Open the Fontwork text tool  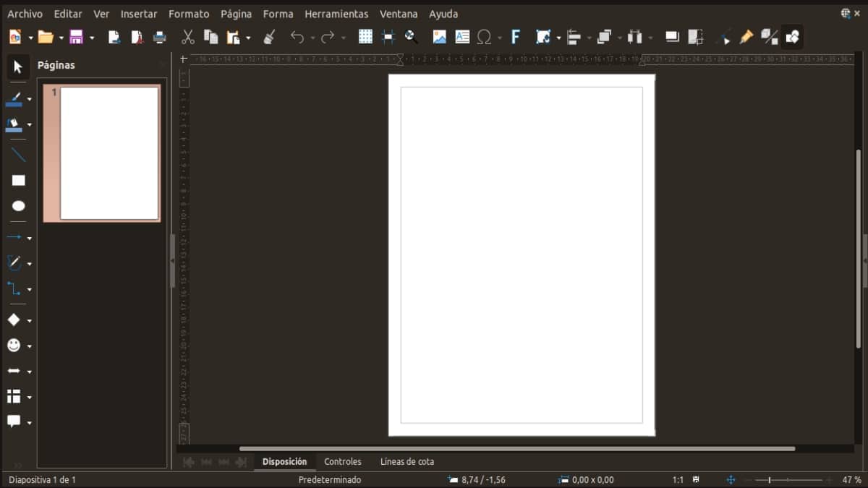pos(516,36)
